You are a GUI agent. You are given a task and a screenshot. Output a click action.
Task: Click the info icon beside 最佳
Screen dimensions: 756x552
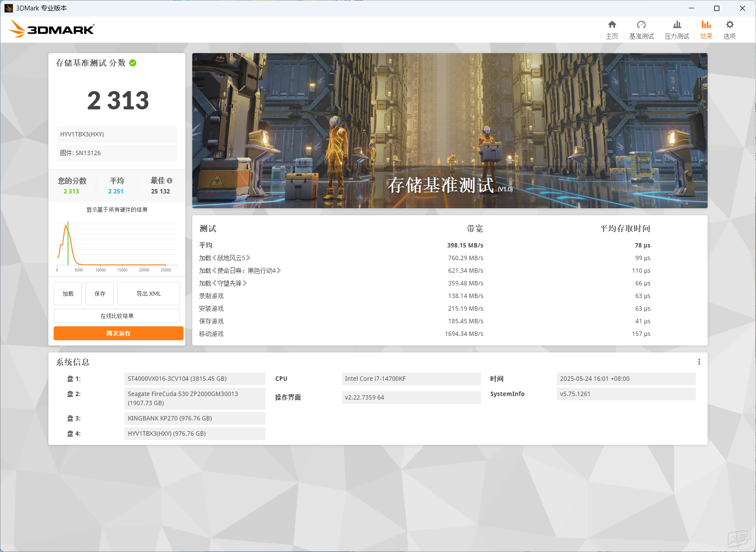pos(170,181)
